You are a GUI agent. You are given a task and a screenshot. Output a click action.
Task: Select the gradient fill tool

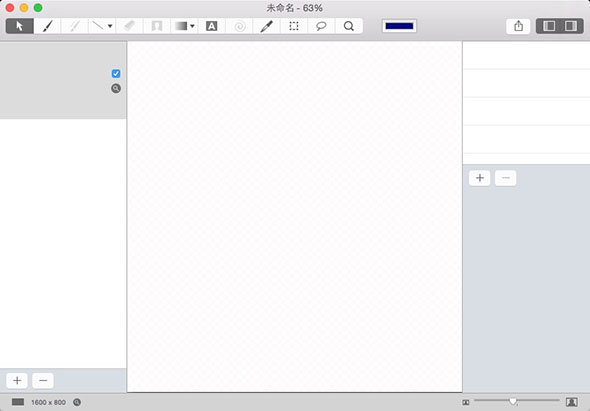(181, 26)
